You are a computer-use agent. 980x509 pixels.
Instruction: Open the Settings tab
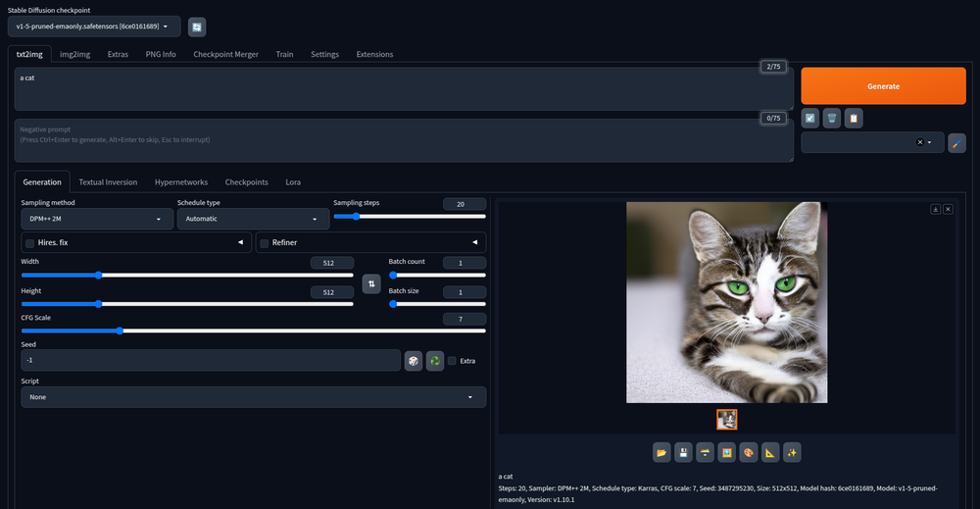pos(324,54)
